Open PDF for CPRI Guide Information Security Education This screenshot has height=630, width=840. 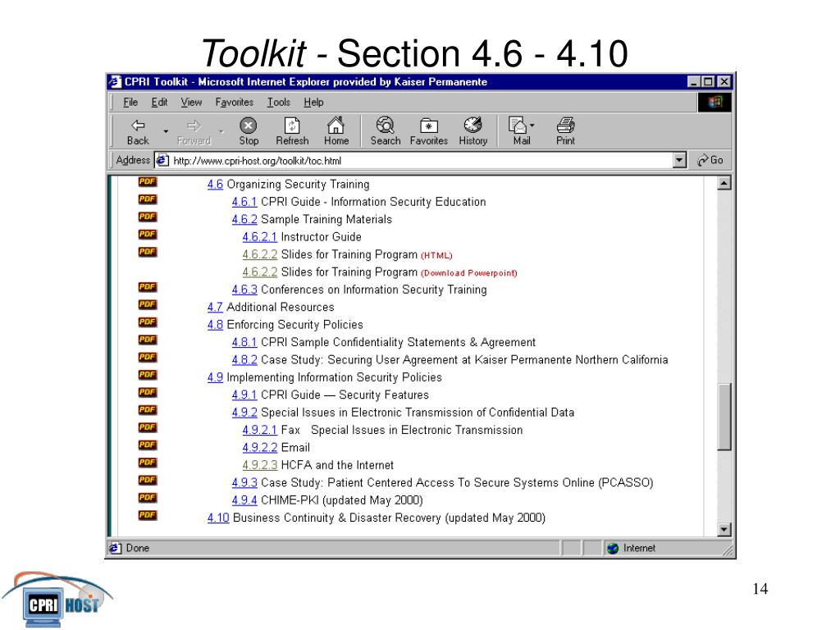click(148, 199)
